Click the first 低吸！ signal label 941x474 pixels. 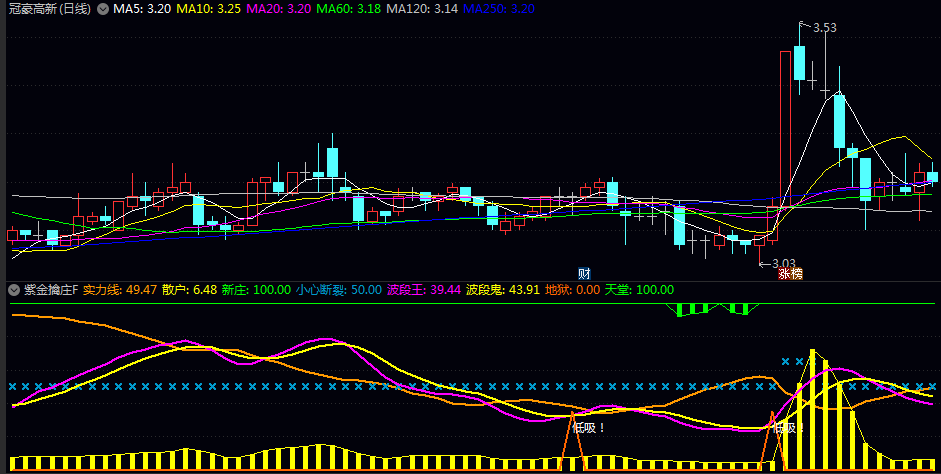(x=588, y=428)
